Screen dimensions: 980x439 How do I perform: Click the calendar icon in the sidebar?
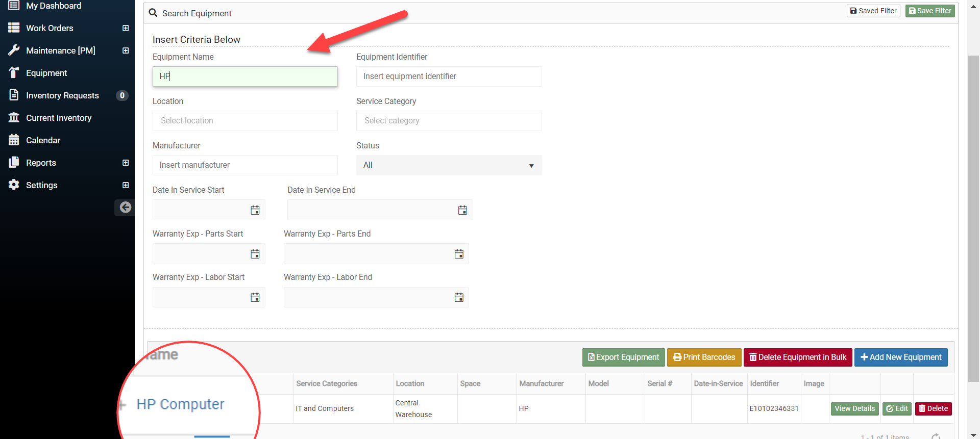click(x=14, y=140)
